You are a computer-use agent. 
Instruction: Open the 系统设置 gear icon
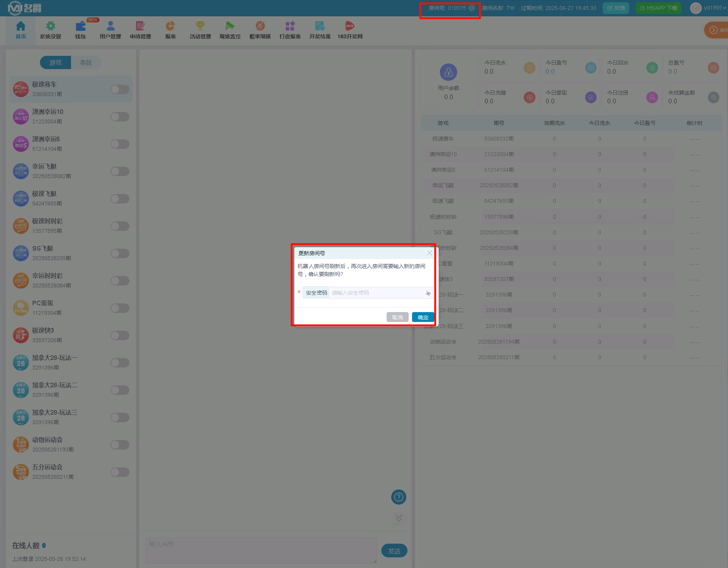tap(51, 26)
